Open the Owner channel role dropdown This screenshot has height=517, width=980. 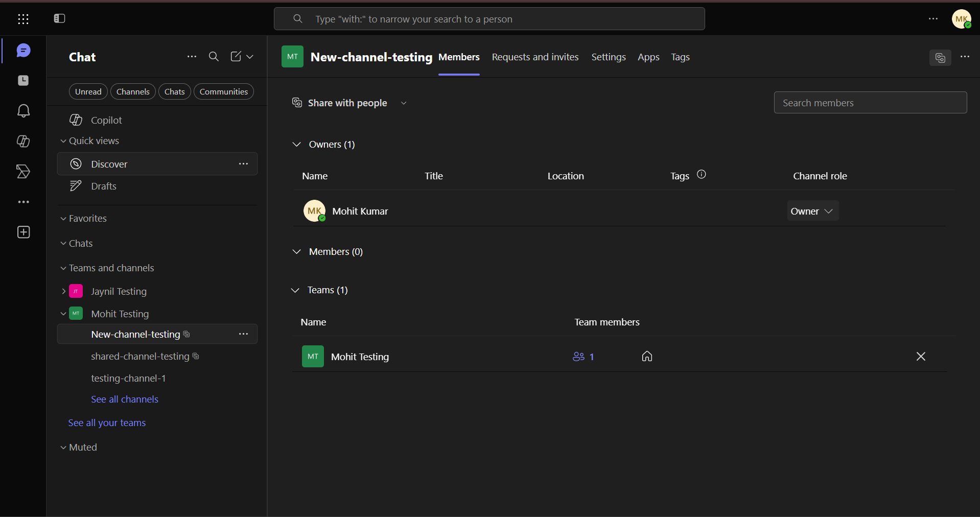pyautogui.click(x=813, y=211)
